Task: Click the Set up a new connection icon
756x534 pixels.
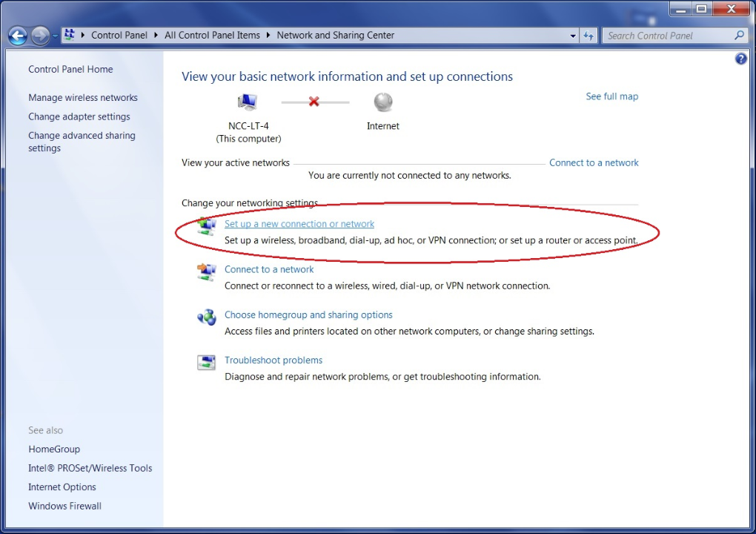Action: point(206,225)
